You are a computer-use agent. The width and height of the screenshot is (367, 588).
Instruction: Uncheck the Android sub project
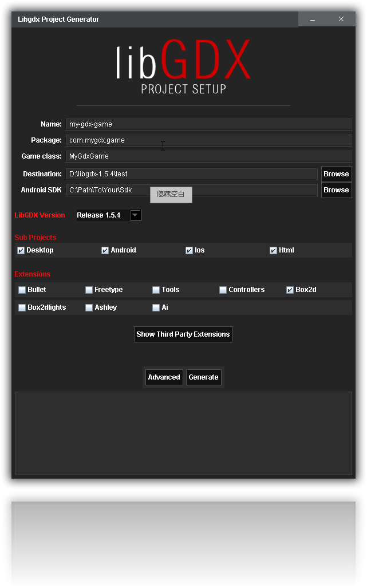pyautogui.click(x=105, y=251)
